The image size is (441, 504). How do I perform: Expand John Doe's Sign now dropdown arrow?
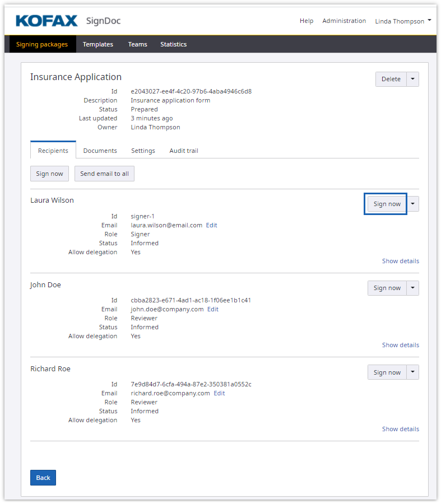tap(412, 288)
